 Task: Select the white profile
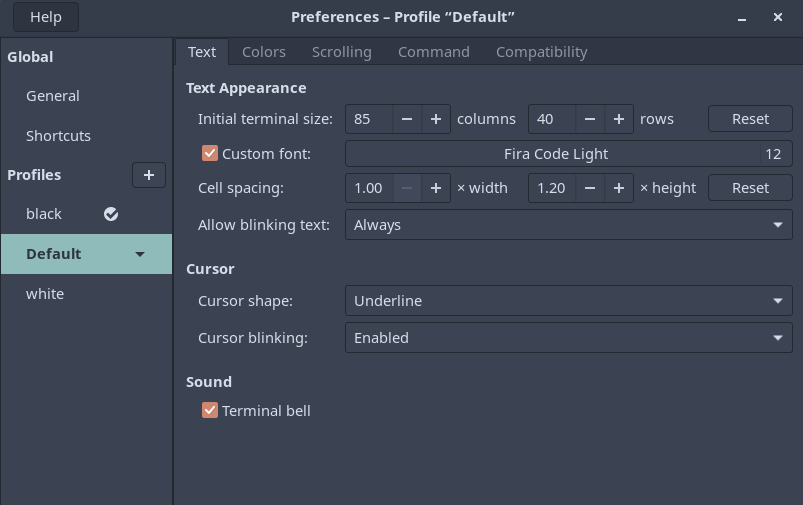click(86, 294)
